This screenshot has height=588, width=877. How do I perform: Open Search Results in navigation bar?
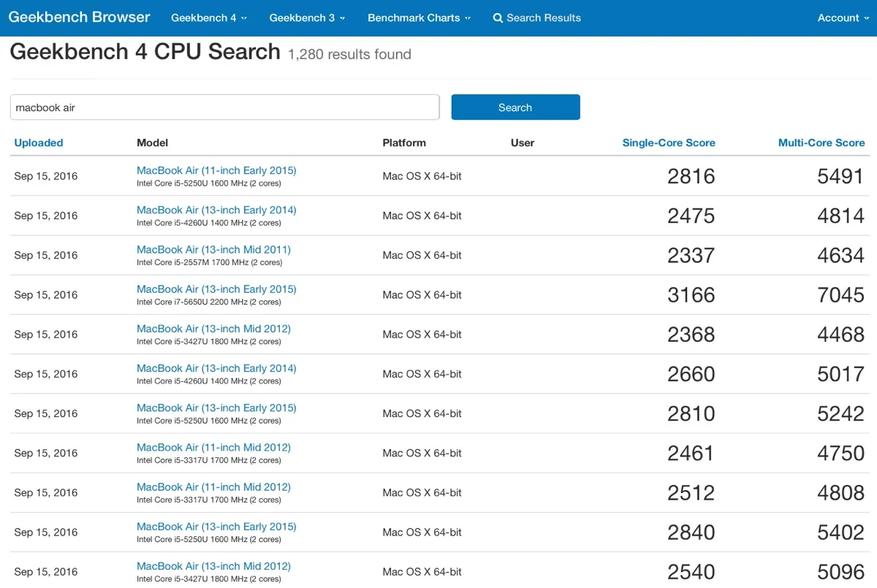[x=543, y=18]
